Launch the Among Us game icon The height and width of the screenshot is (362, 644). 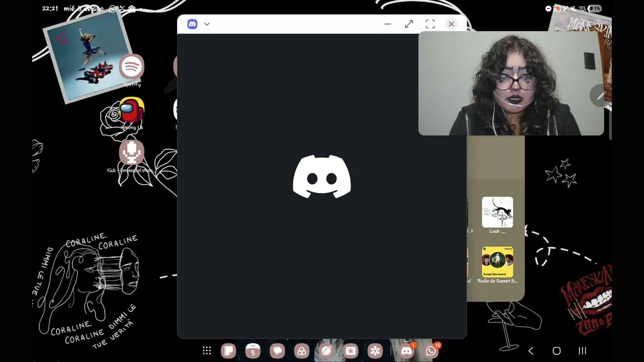pyautogui.click(x=132, y=110)
